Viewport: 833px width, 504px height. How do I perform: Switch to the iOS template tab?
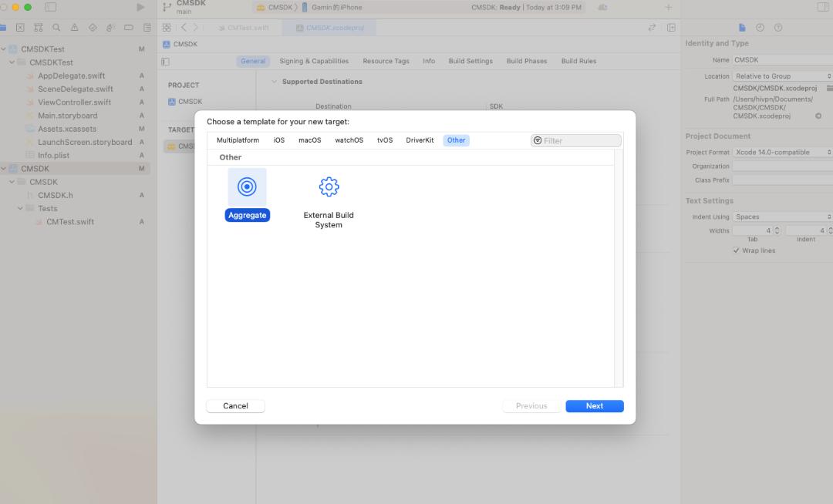click(279, 140)
